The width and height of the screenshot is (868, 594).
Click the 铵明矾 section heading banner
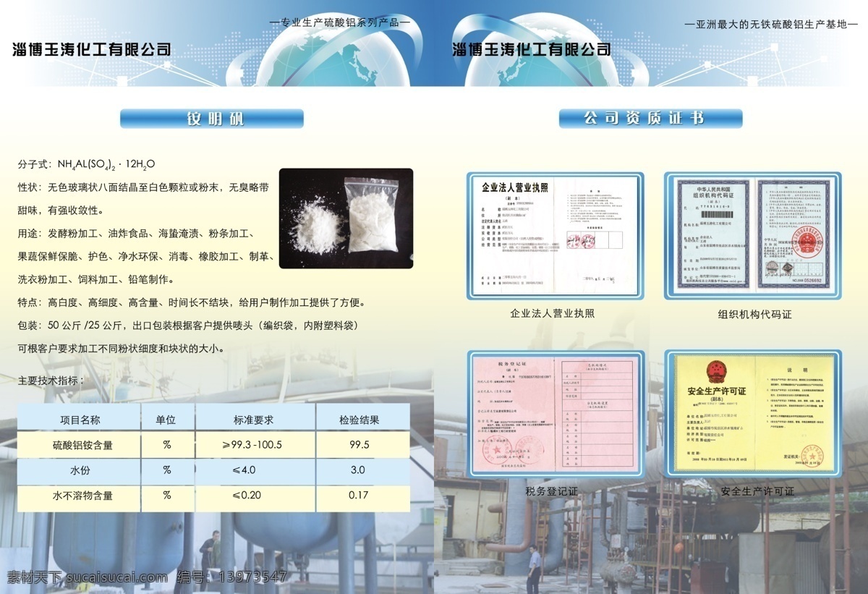(x=212, y=119)
